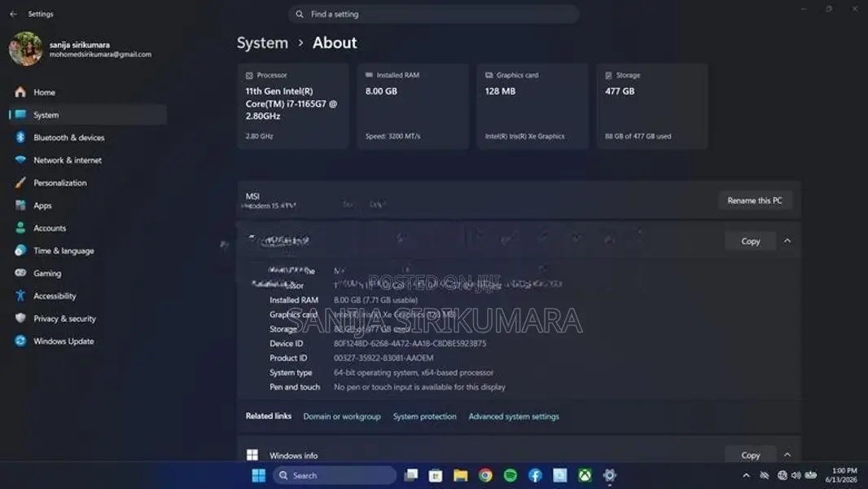The width and height of the screenshot is (868, 489).
Task: Select the Product ID value text
Action: (x=384, y=358)
